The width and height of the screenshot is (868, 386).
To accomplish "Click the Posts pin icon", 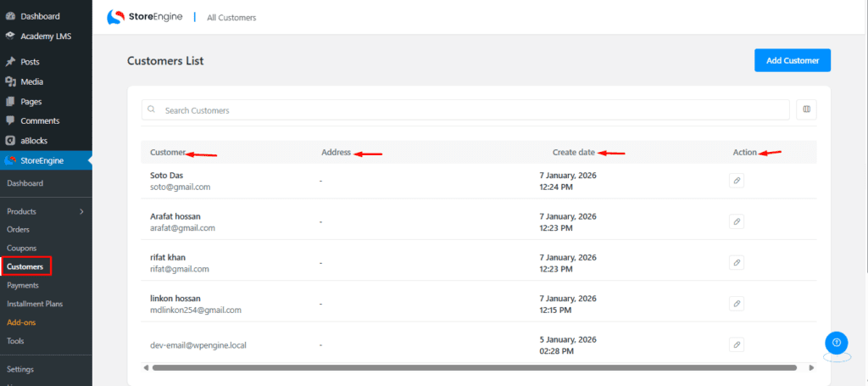I will tap(10, 61).
